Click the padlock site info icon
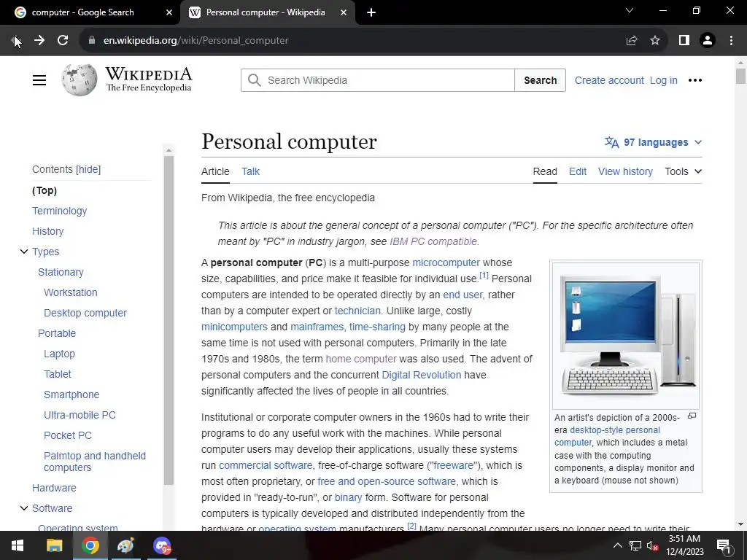Image resolution: width=747 pixels, height=560 pixels. click(92, 41)
